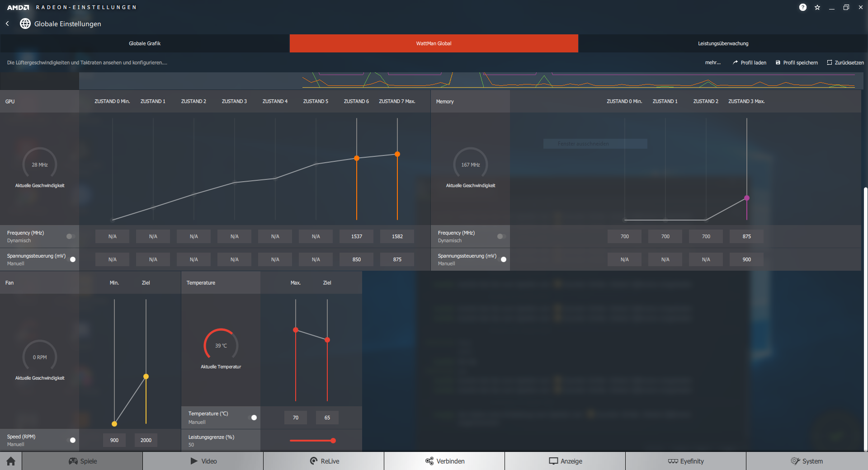
Task: Click the Memory "ZUSTAND 3 Max." column header
Action: coord(746,101)
